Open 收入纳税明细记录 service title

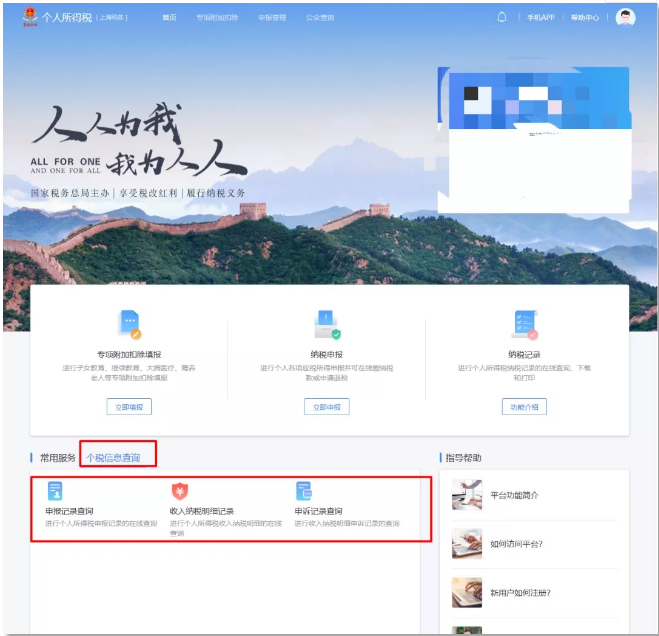click(x=202, y=511)
